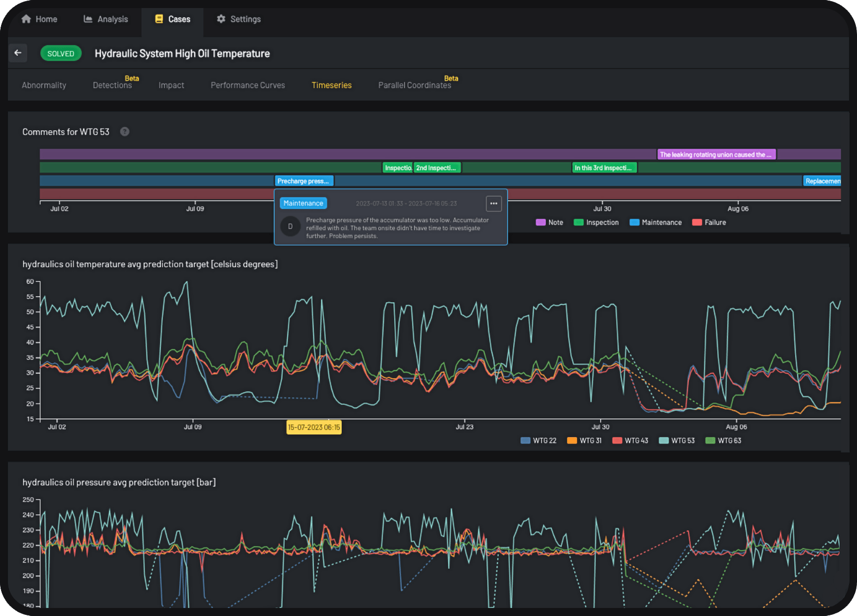Toggle WTG 22 series in temperature legend
Image resolution: width=857 pixels, height=616 pixels.
click(538, 441)
